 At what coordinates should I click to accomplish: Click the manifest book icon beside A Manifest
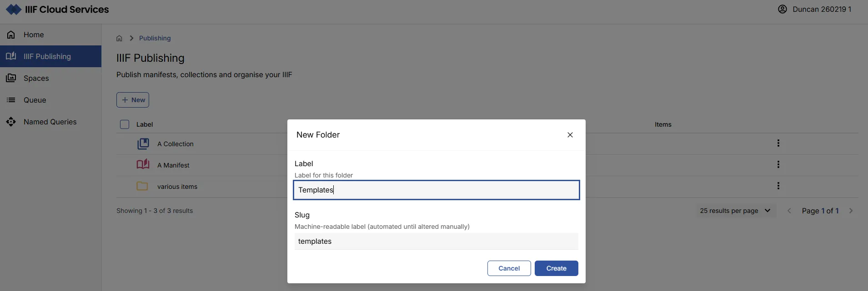[x=143, y=164]
